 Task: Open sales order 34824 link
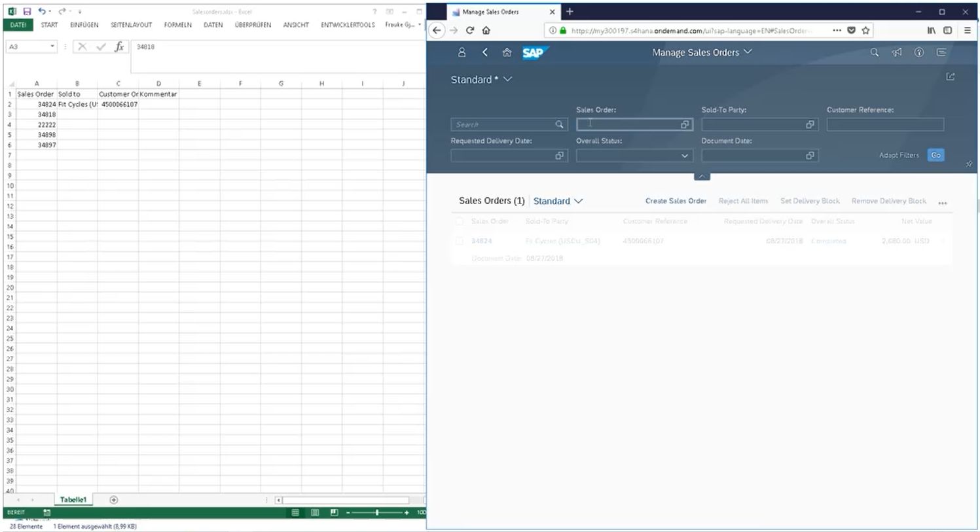pyautogui.click(x=481, y=241)
